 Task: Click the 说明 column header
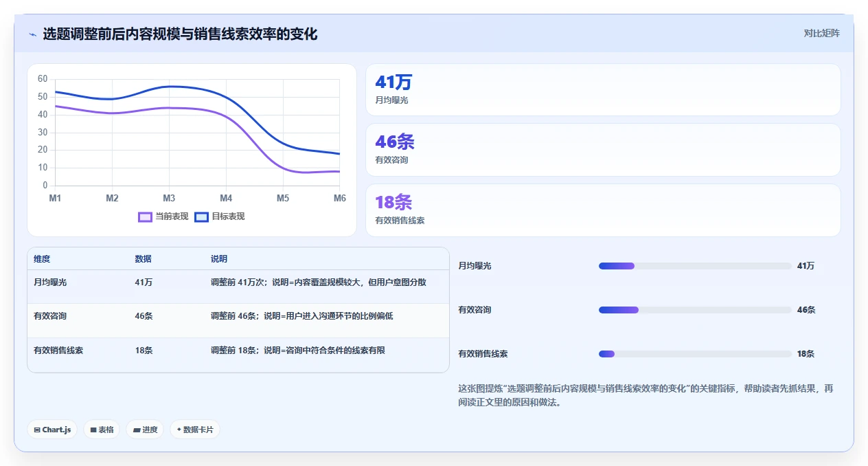click(x=219, y=259)
